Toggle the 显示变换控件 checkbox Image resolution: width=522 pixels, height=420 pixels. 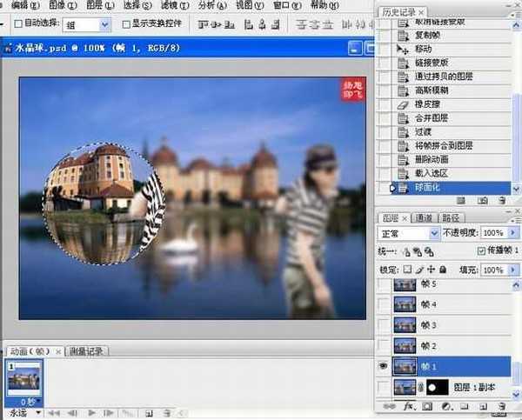point(127,25)
